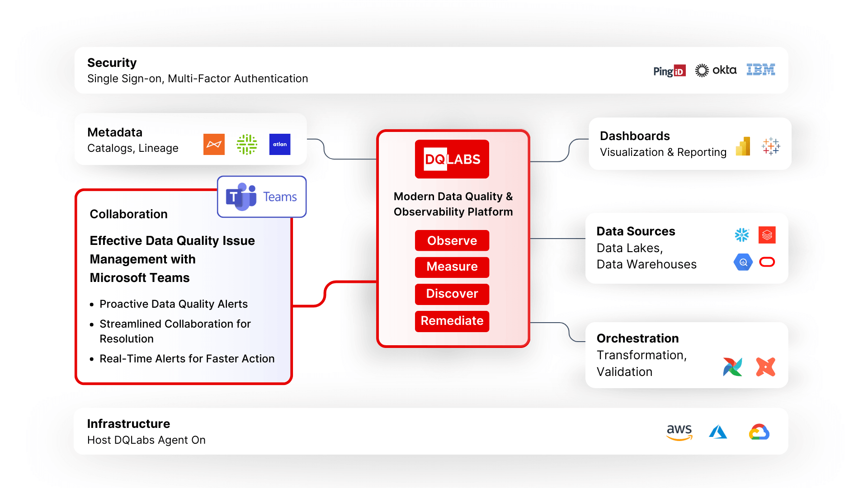Click the IBM logo
The width and height of the screenshot is (868, 488).
point(761,70)
